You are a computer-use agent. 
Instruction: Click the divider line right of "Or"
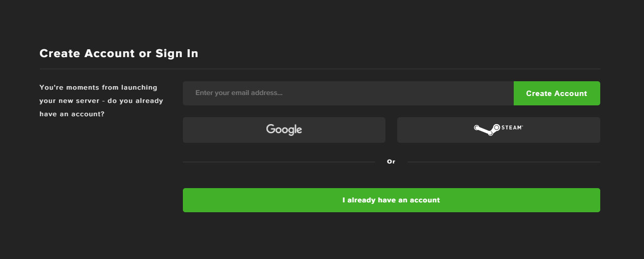pyautogui.click(x=504, y=162)
